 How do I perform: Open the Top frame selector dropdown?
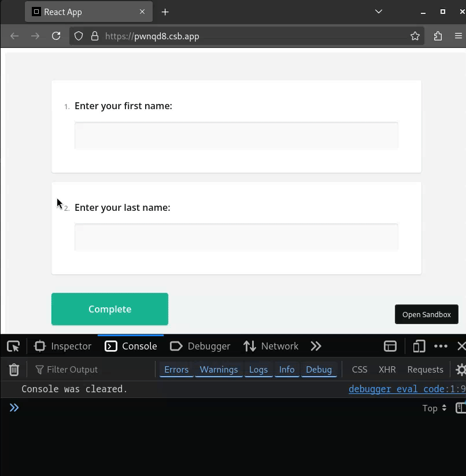[x=433, y=408]
